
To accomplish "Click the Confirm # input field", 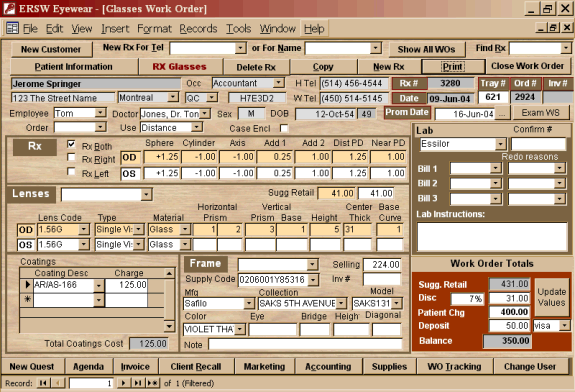I will [539, 144].
